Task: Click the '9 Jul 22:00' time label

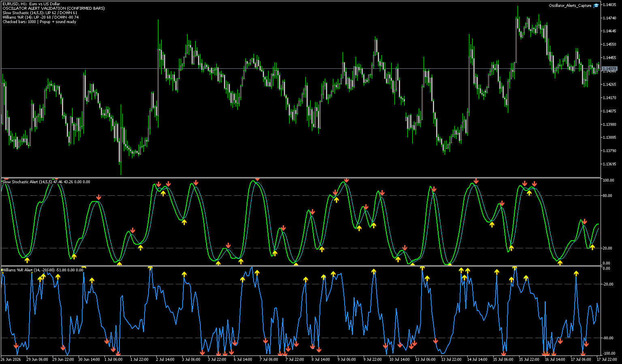Action: (373, 359)
